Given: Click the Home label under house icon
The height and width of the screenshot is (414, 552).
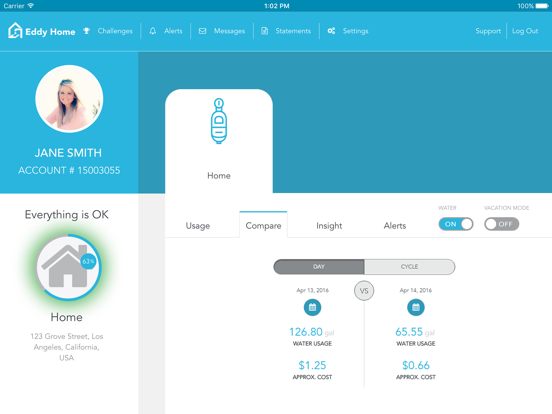Looking at the screenshot, I should (67, 317).
